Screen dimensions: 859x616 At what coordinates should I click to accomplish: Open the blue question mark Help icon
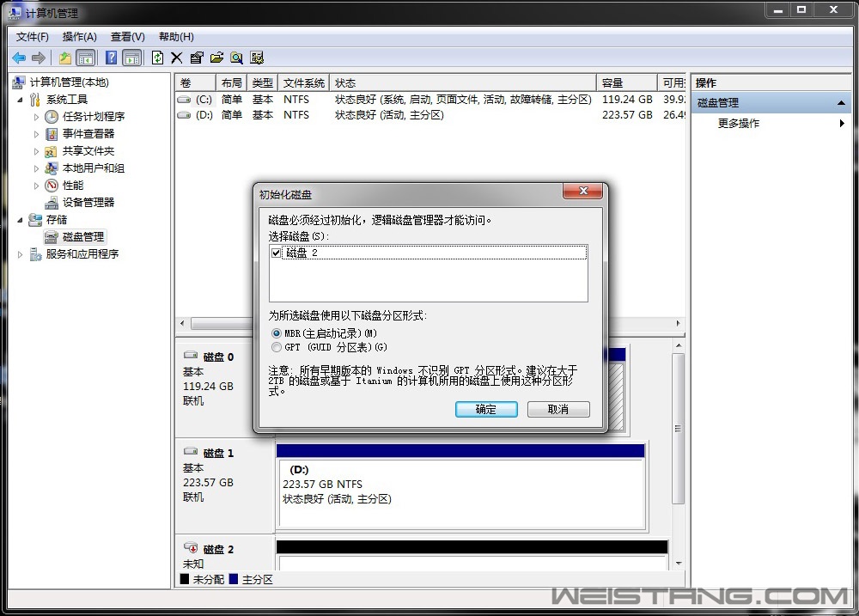pyautogui.click(x=111, y=58)
